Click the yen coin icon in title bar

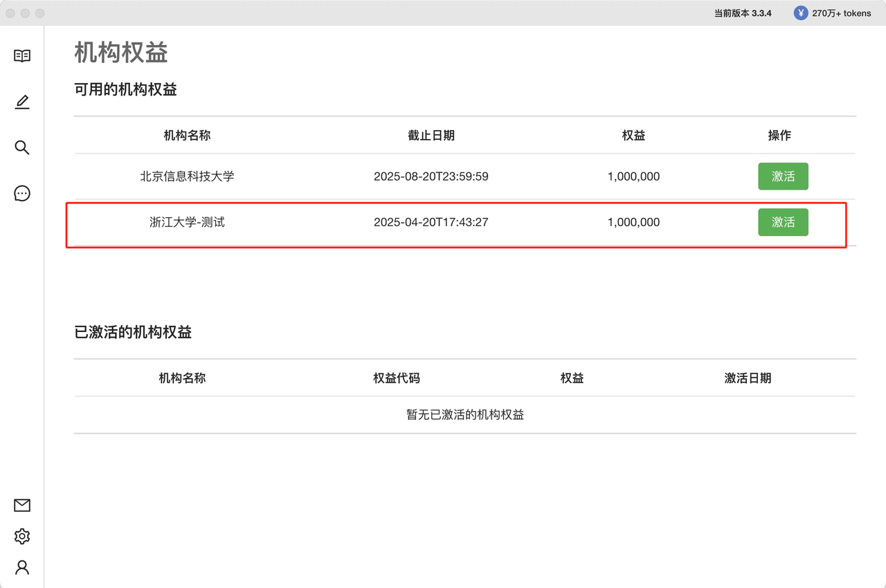click(x=801, y=13)
